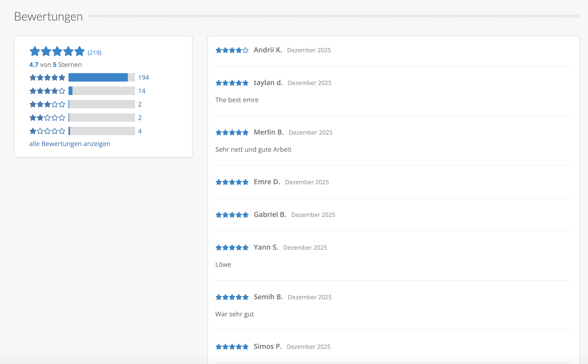Click the four-star rating progress bar
Screen dimensions: 588x364
tap(102, 91)
